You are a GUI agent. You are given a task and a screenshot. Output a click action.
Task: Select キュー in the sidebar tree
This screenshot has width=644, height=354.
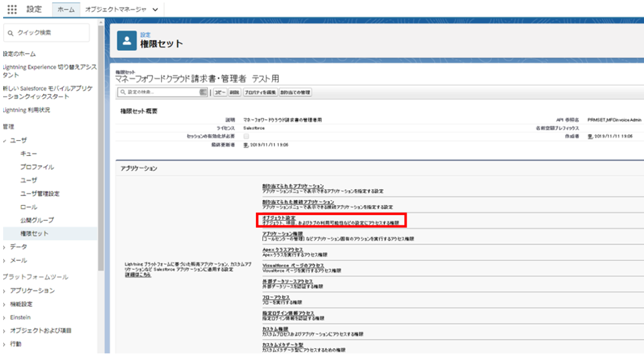tap(29, 154)
